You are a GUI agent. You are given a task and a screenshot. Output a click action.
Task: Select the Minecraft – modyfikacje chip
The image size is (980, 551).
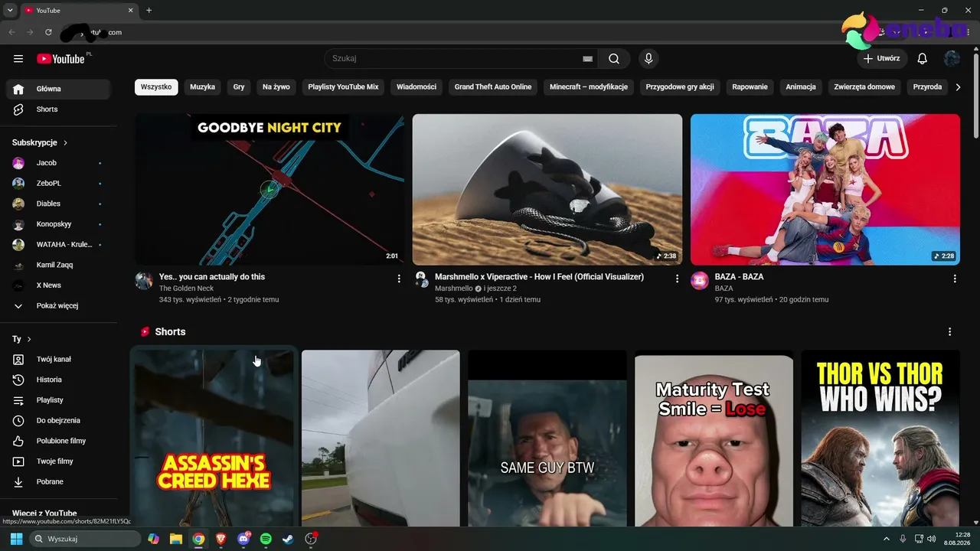click(589, 87)
